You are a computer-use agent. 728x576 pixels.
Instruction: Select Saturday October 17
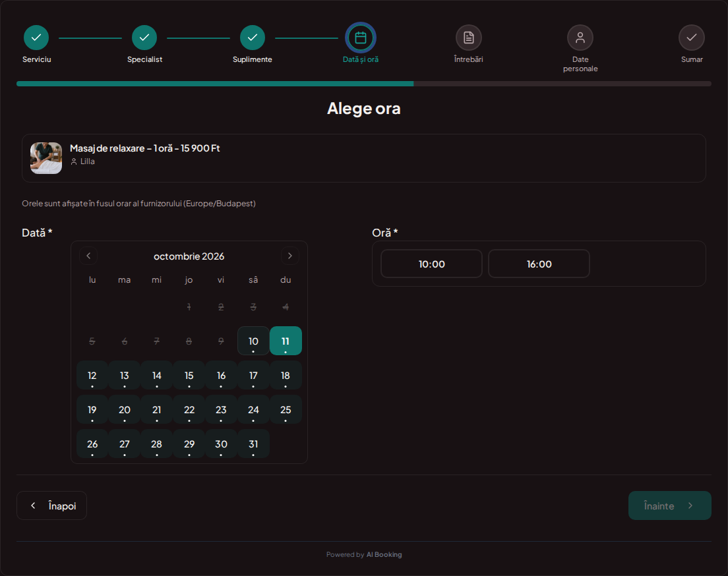pyautogui.click(x=253, y=376)
